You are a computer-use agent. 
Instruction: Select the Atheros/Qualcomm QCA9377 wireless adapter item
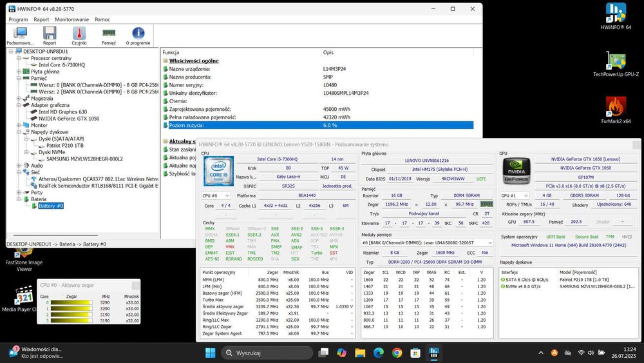click(98, 179)
